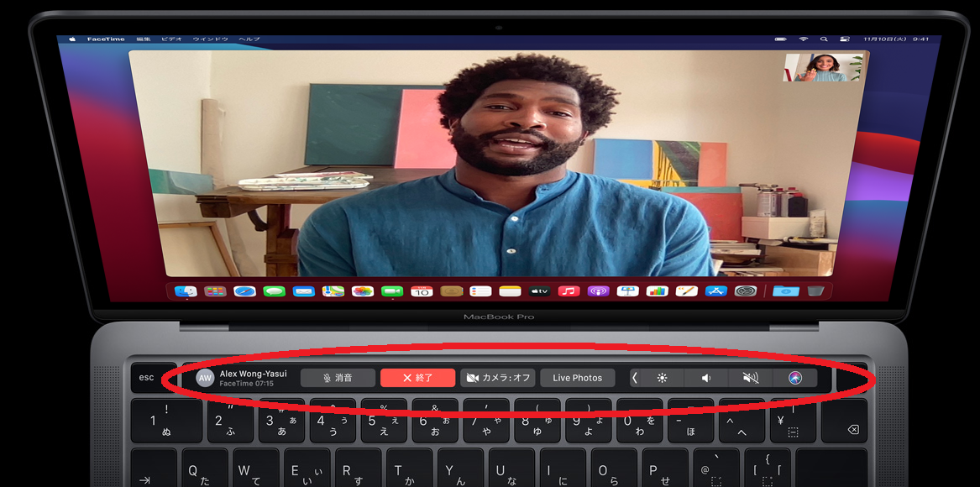Open Reminders app in the Dock
Screen dimensions: 980x487
pos(480,291)
